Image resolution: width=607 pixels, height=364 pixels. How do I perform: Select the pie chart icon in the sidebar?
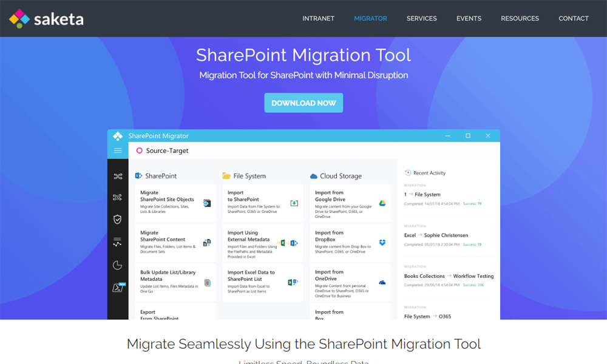point(118,265)
